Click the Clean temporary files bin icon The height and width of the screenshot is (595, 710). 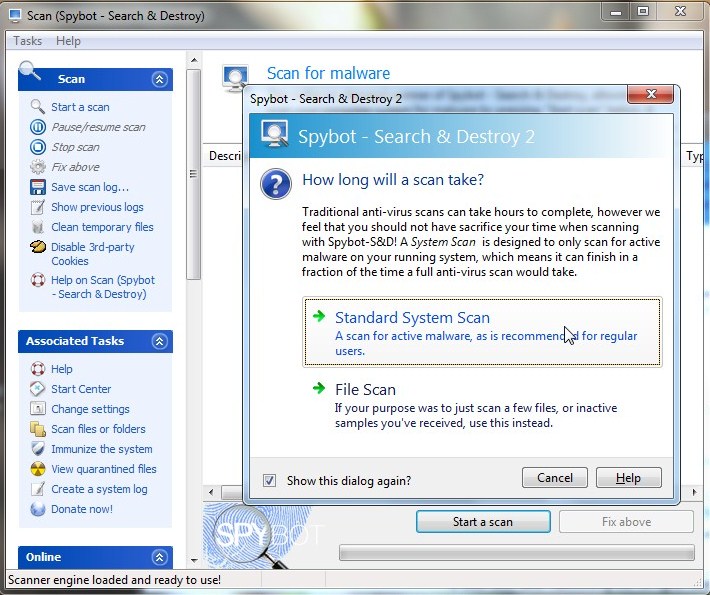click(38, 227)
